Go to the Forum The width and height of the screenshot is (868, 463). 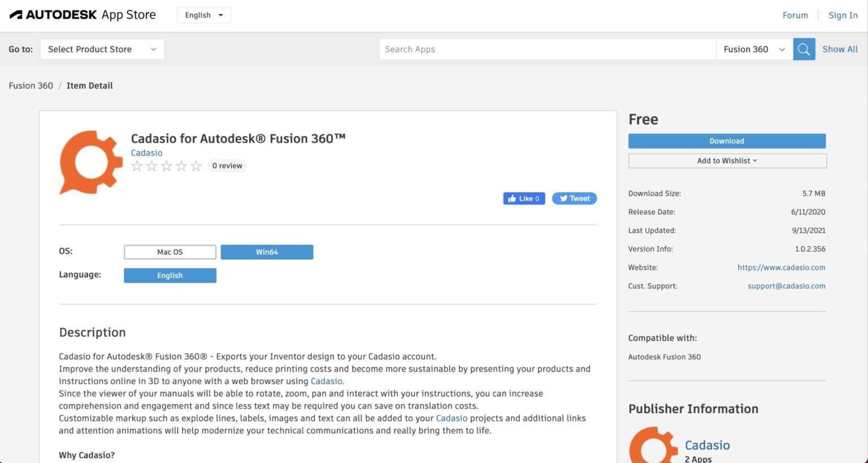pyautogui.click(x=795, y=15)
